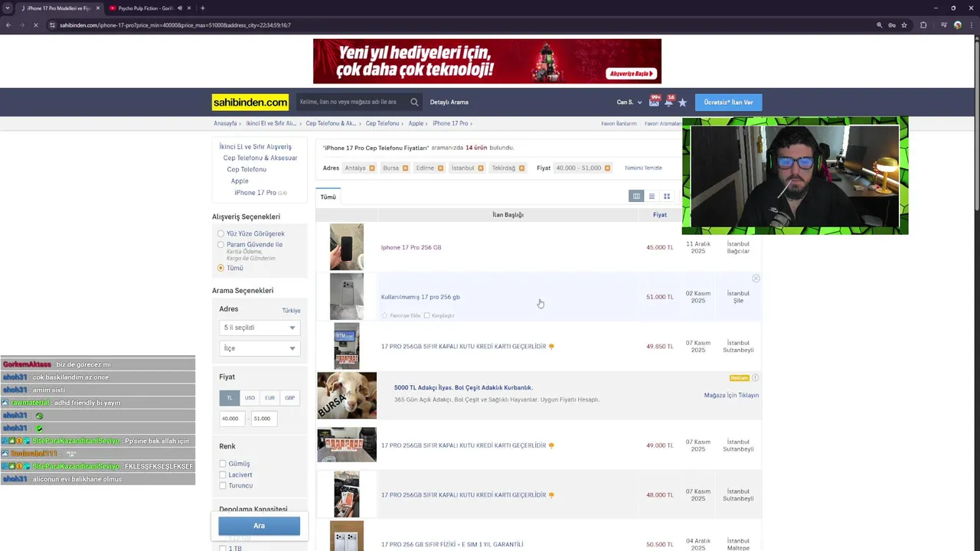Remove the Tekirdağ address filter
This screenshot has height=551, width=980.
pyautogui.click(x=521, y=168)
